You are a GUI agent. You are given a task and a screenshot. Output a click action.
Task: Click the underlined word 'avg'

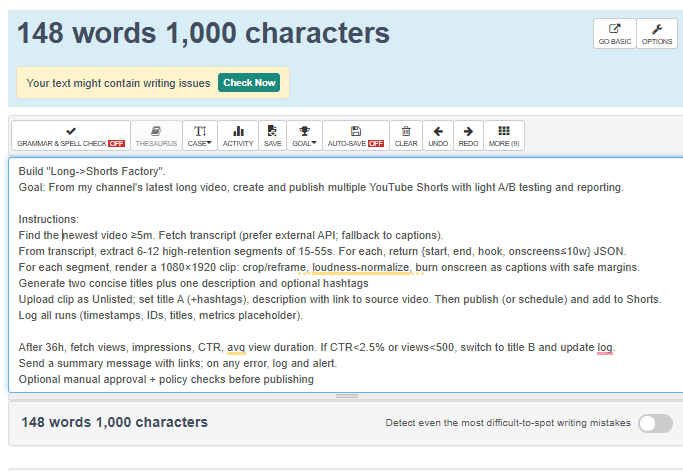[x=236, y=348]
